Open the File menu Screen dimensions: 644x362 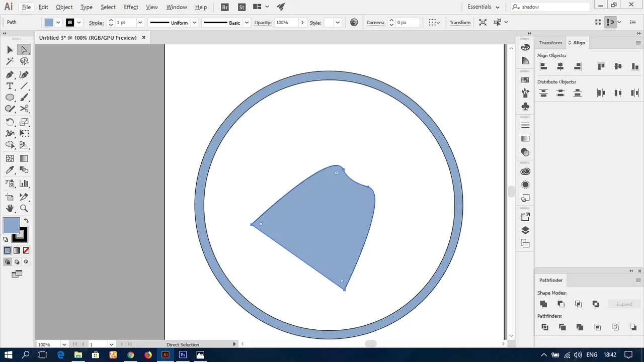point(26,7)
